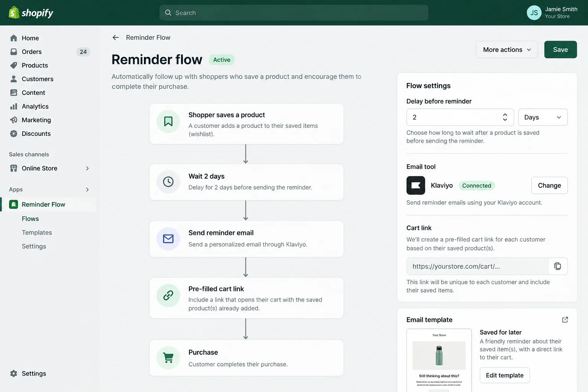
Task: Click the delay before reminder number field
Action: coord(460,117)
